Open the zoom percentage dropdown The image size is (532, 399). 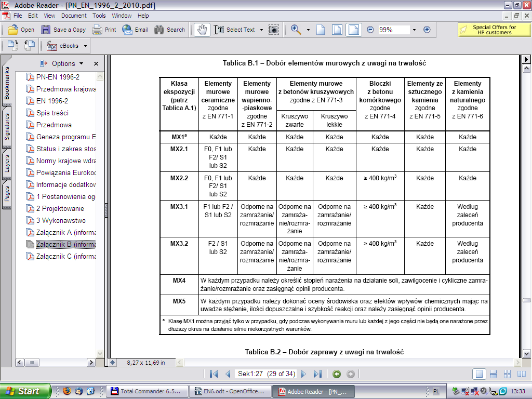pos(414,30)
